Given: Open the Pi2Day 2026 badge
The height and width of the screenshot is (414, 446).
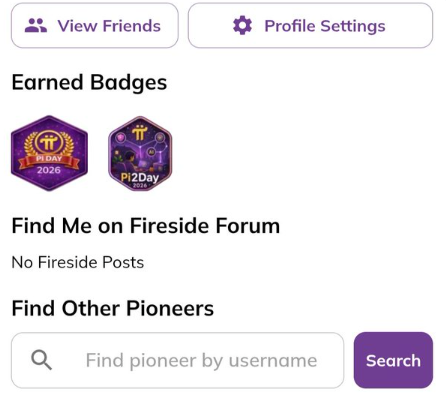Looking at the screenshot, I should [140, 153].
